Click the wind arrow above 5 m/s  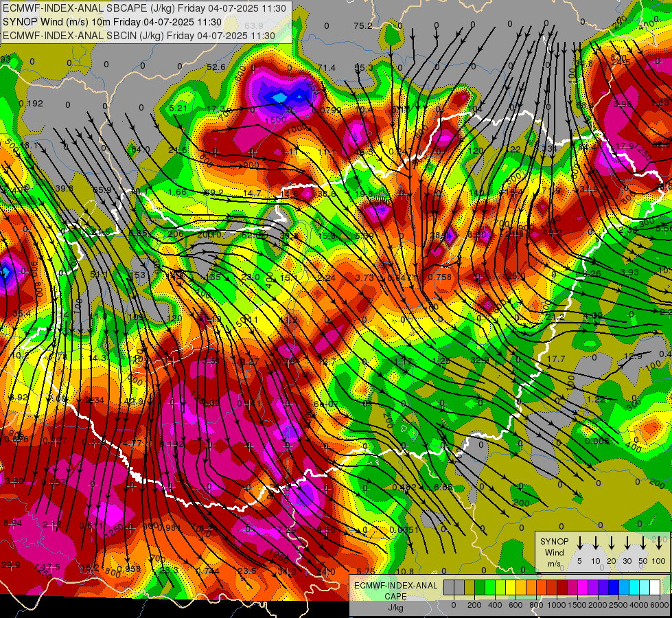579,542
